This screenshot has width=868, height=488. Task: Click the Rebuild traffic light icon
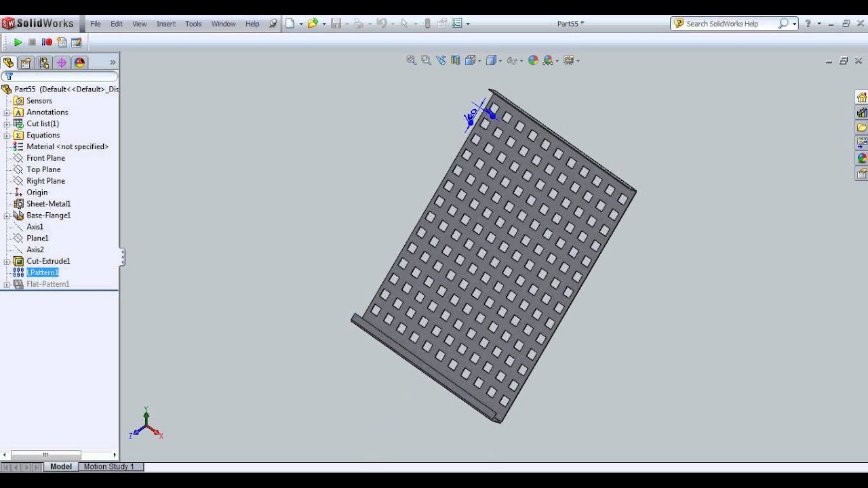[427, 24]
